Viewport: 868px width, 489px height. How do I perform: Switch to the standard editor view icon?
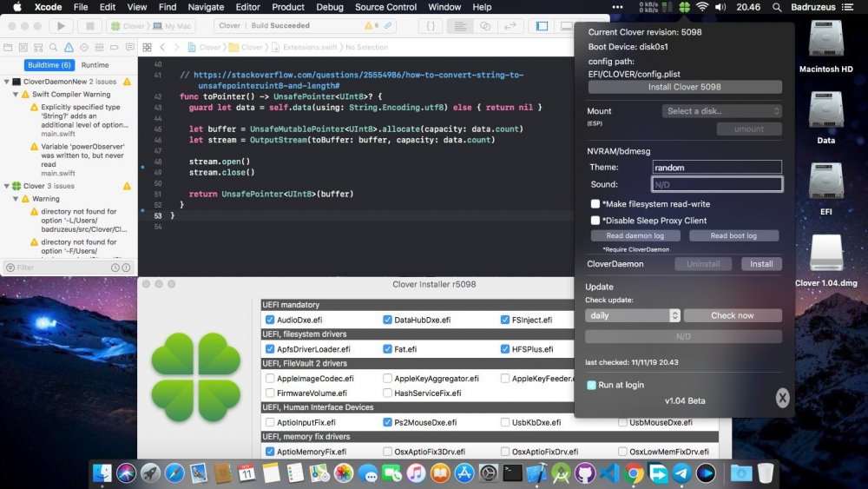[x=460, y=25]
